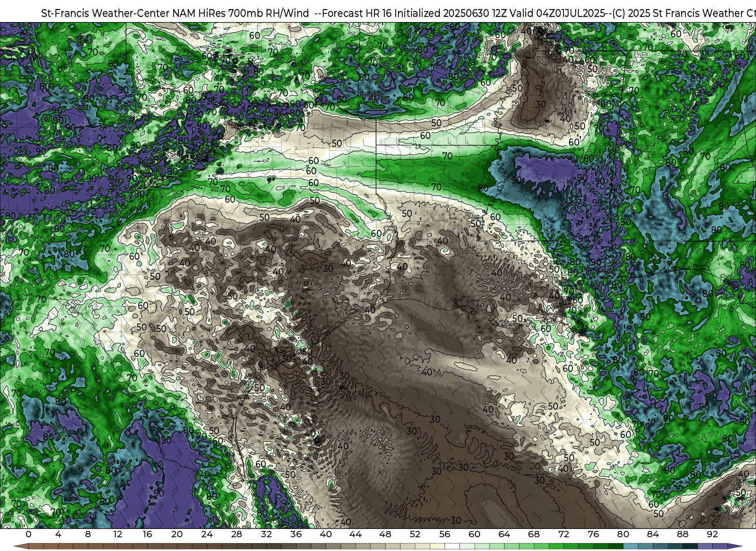Click the color bar tick label '56'
The width and height of the screenshot is (756, 551).
pos(445,534)
